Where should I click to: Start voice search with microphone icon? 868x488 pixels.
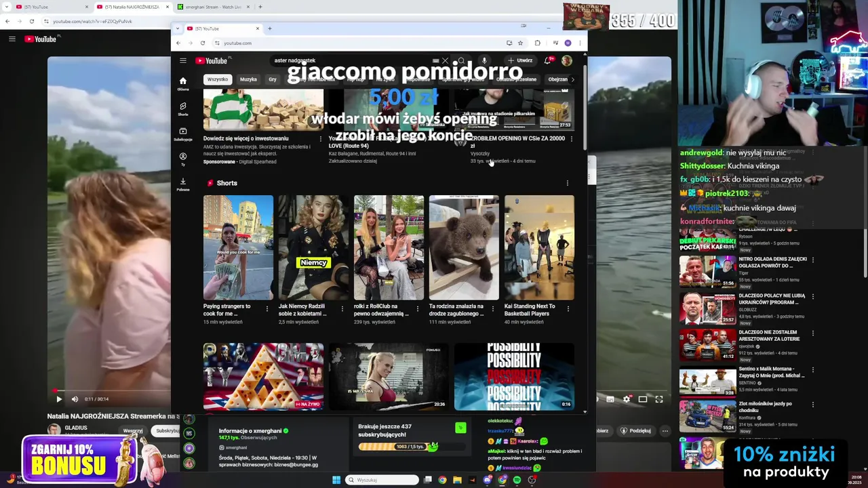(484, 61)
